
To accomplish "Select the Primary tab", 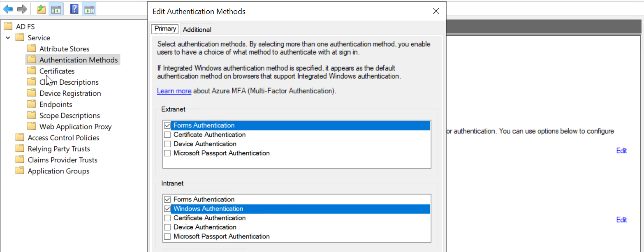I will [165, 29].
